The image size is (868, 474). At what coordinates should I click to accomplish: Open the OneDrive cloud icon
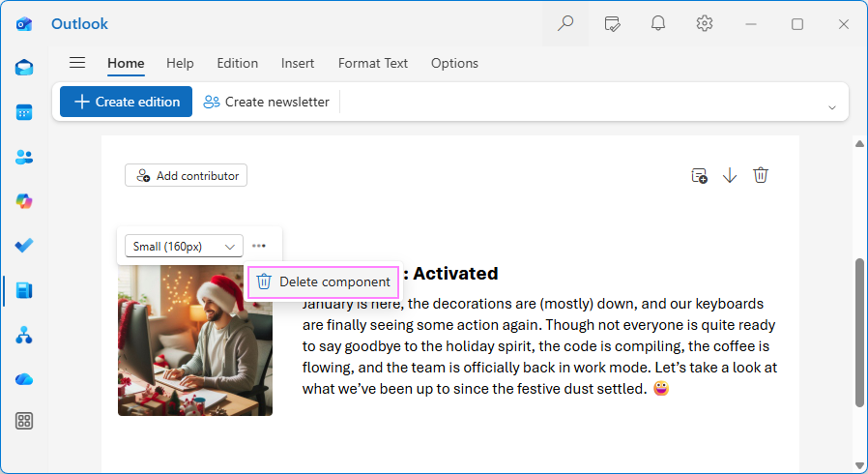click(24, 379)
